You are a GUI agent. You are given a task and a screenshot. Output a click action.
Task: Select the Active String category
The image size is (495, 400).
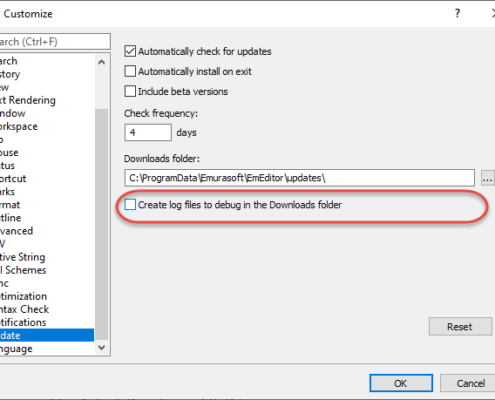[22, 257]
